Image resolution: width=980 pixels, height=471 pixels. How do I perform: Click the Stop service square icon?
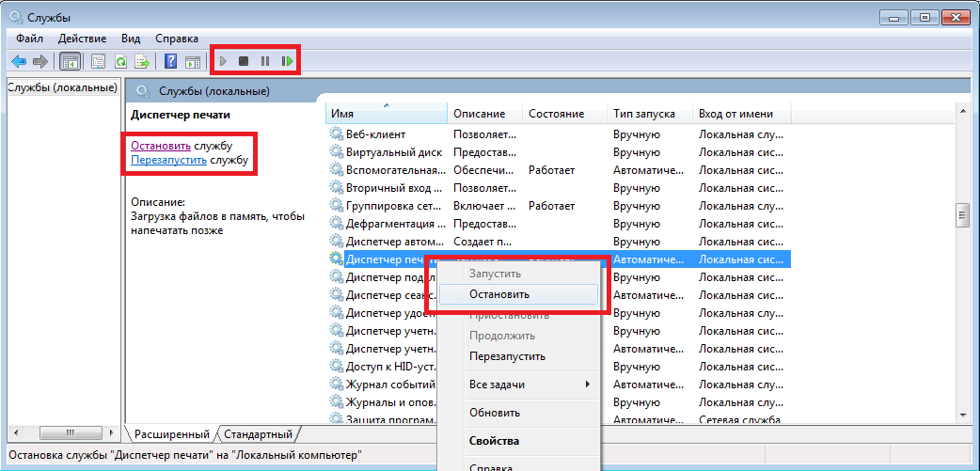point(244,61)
